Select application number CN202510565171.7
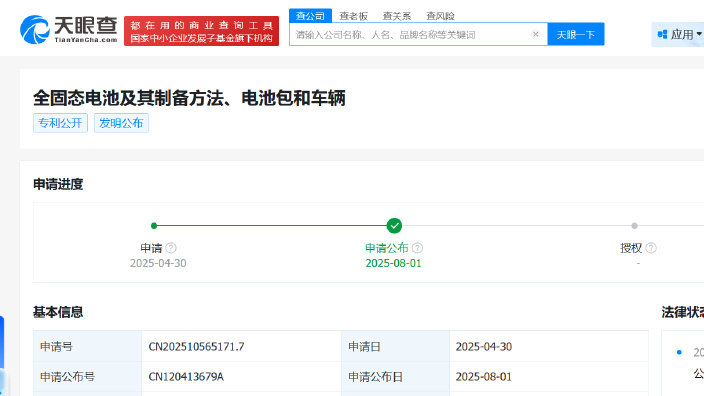The image size is (704, 396). coord(197,347)
